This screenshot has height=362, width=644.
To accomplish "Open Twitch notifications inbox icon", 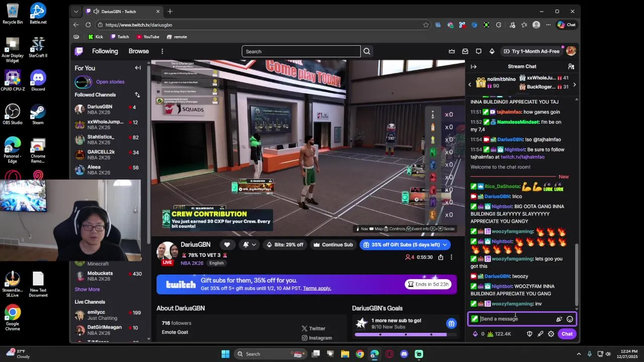I will [465, 51].
